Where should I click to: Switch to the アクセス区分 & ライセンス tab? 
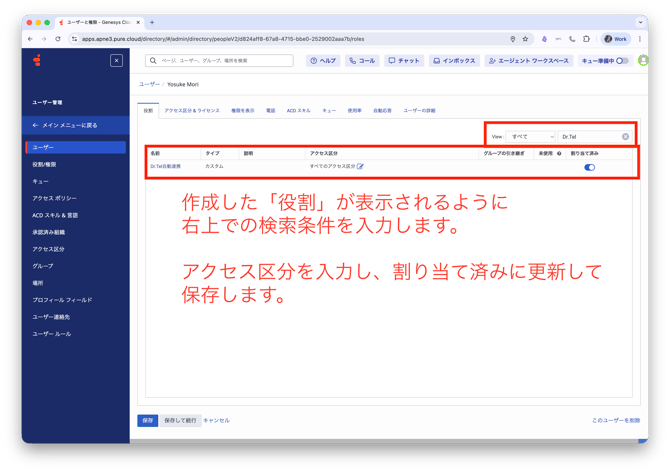click(192, 111)
